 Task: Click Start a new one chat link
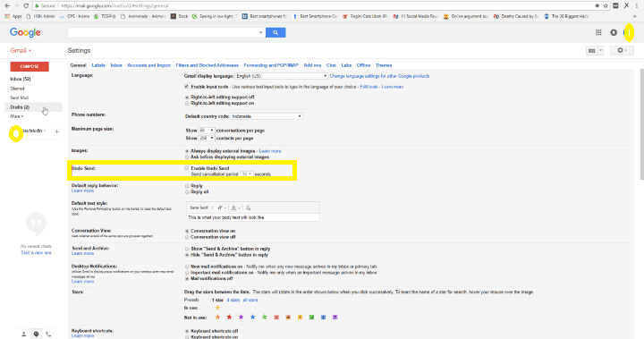pos(36,253)
